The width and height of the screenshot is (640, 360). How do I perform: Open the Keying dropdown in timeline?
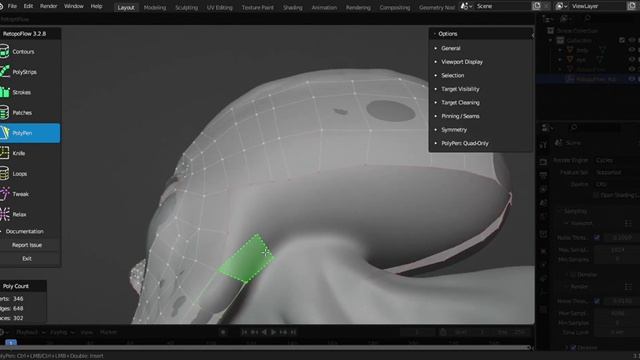pos(61,332)
